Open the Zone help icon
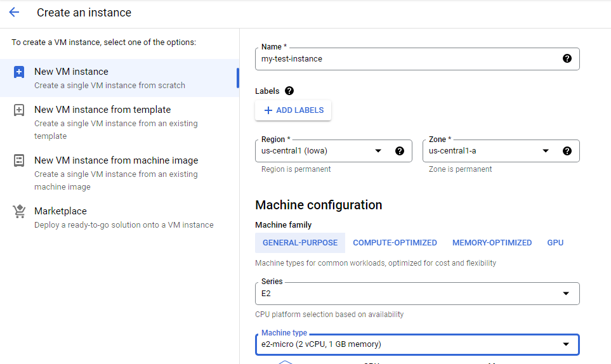 click(x=567, y=151)
